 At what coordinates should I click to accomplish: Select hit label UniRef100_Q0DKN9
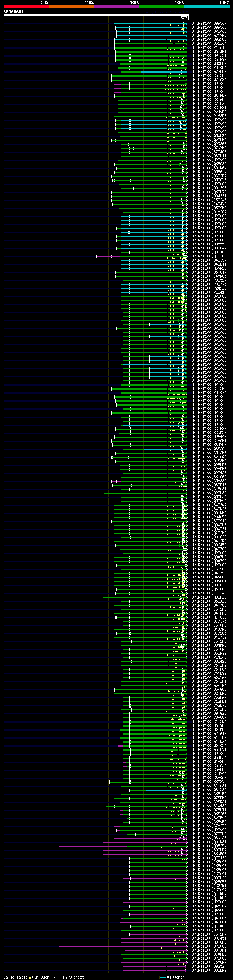tap(209, 140)
